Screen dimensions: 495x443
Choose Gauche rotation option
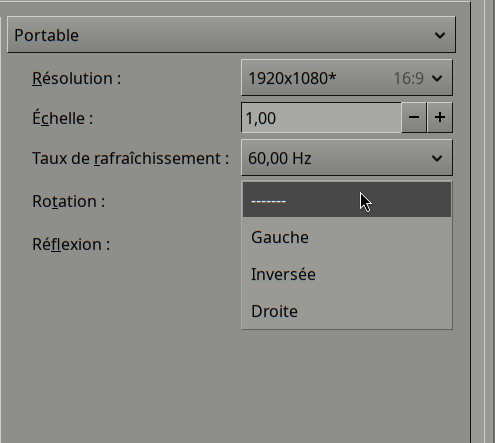click(347, 237)
